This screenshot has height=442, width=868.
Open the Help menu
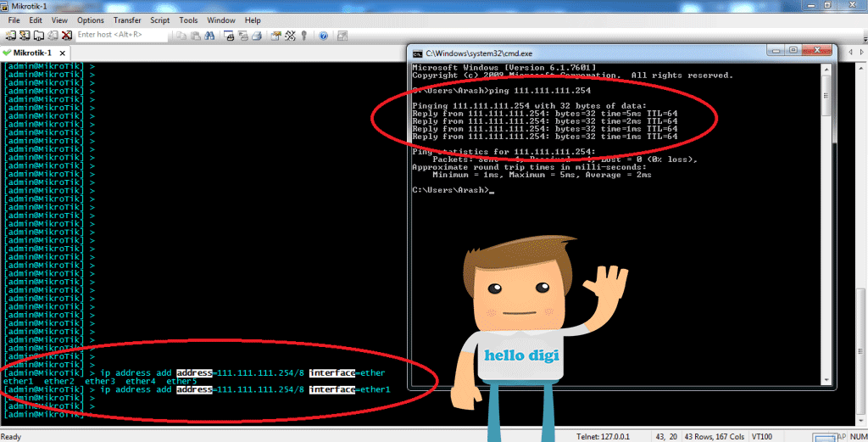point(253,20)
